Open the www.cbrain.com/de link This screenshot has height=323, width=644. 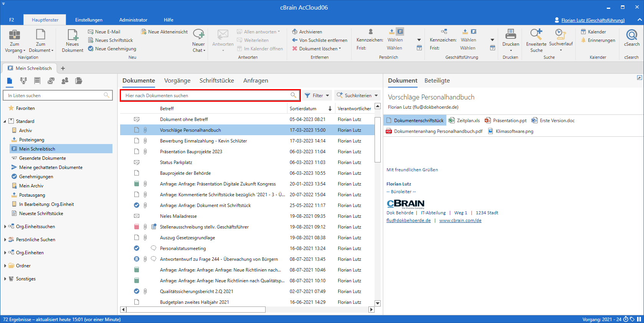[x=460, y=220]
